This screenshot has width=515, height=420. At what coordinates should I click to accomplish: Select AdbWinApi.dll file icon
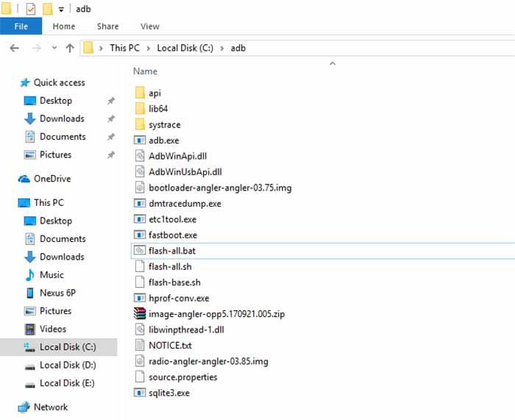pos(140,156)
